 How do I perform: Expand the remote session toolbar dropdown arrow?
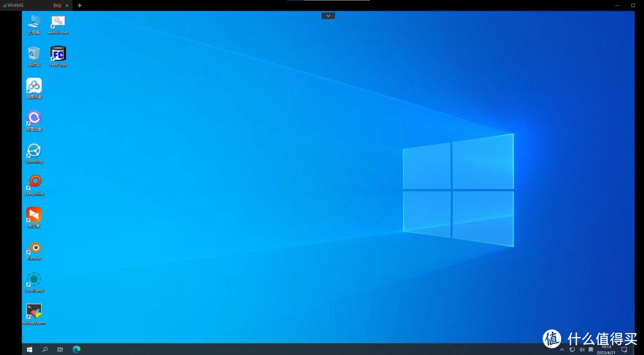[x=328, y=16]
